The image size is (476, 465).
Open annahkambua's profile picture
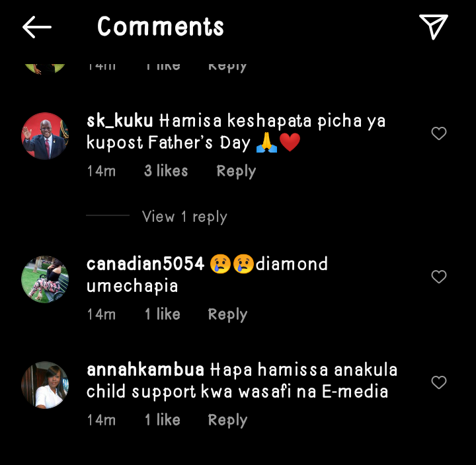click(x=45, y=385)
